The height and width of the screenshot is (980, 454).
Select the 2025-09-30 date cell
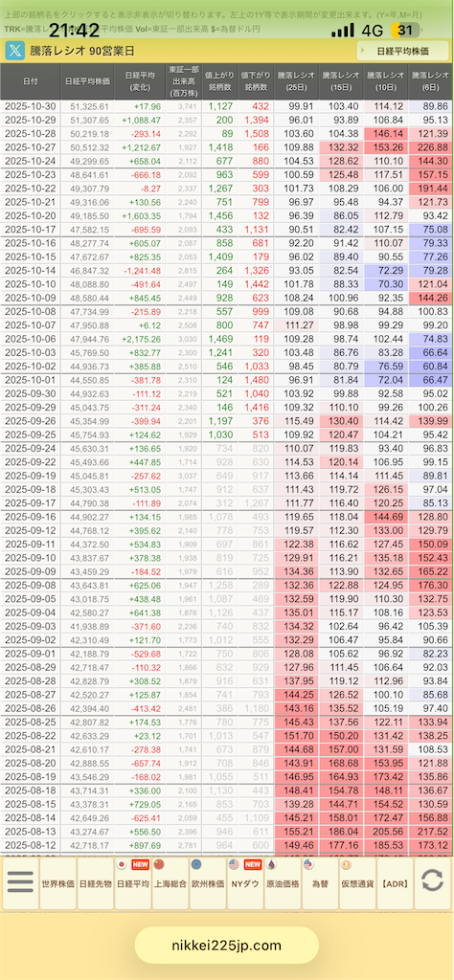(30, 393)
